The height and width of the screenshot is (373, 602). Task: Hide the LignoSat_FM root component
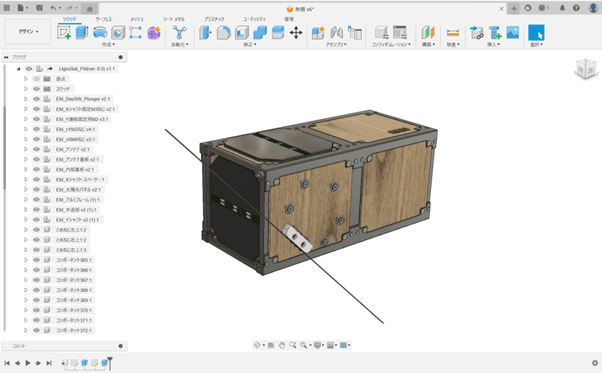click(x=29, y=69)
